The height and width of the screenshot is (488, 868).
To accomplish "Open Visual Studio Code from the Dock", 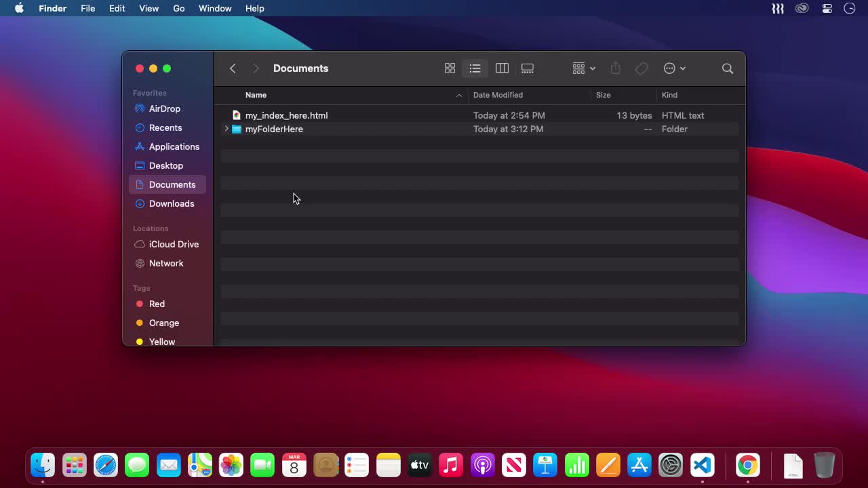I will (703, 465).
